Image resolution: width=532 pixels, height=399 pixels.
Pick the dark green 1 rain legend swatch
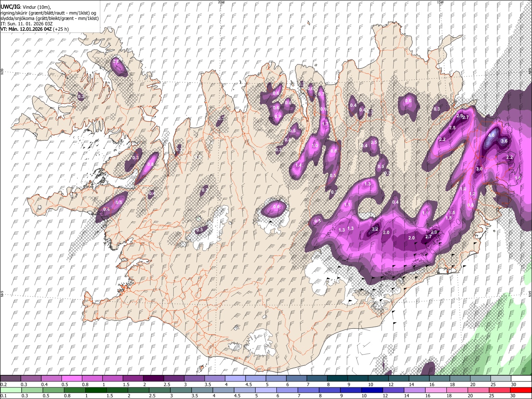tap(96, 390)
